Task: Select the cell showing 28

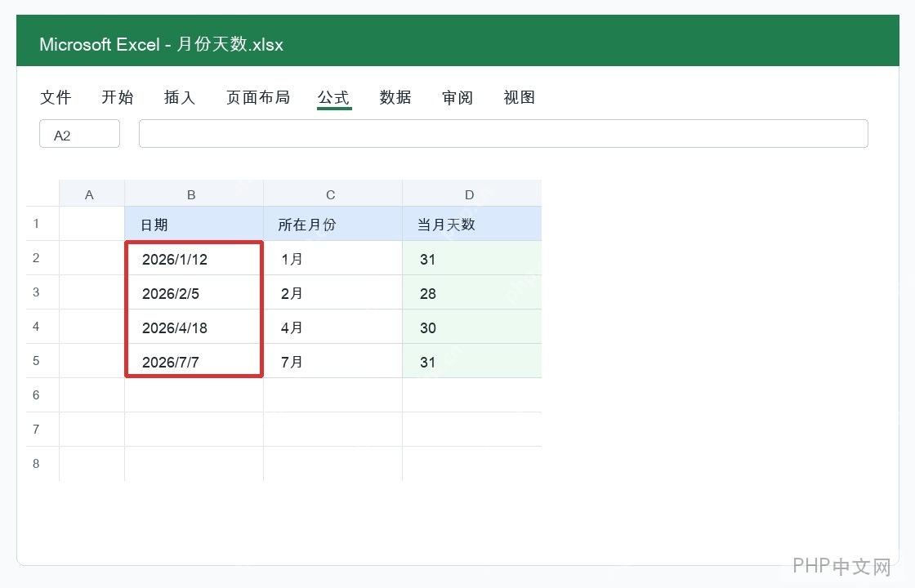Action: 471,293
